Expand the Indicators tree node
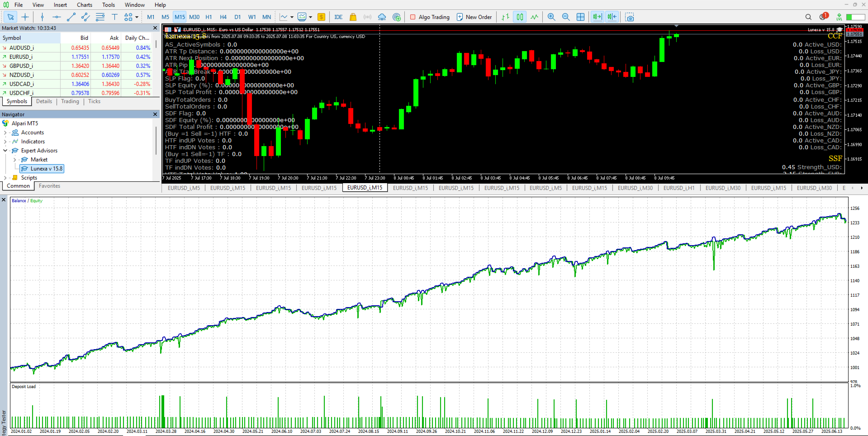The height and width of the screenshot is (436, 868). 5,142
